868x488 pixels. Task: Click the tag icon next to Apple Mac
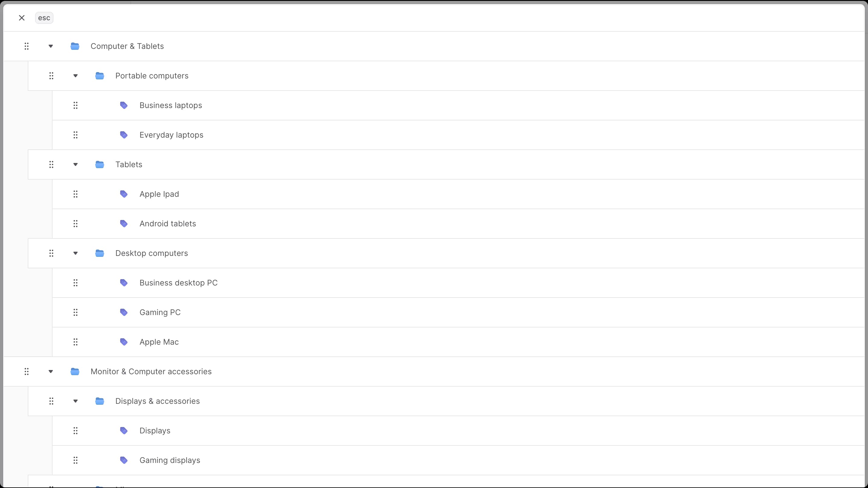point(124,342)
